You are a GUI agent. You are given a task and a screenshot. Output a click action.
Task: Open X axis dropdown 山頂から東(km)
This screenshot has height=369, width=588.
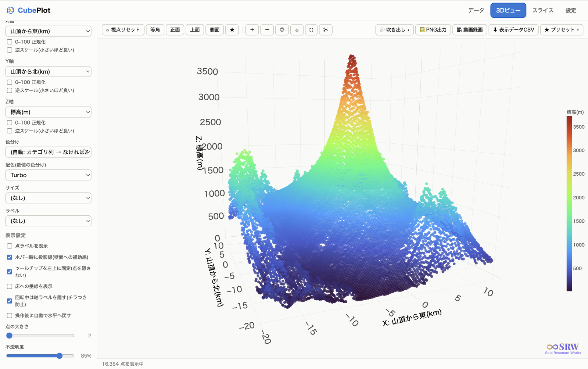(x=49, y=31)
